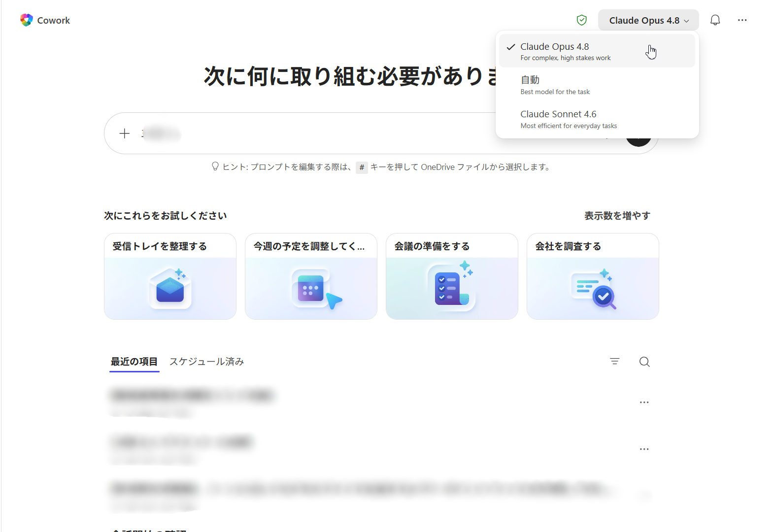Click the calendar illustration in the 今週の予定を調整 card
Image resolution: width=774 pixels, height=532 pixels.
(x=316, y=289)
